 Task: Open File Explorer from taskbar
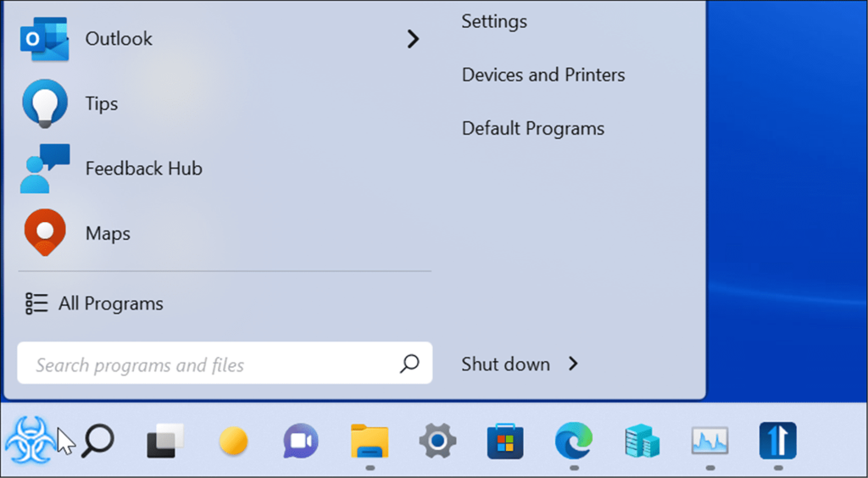tap(370, 441)
